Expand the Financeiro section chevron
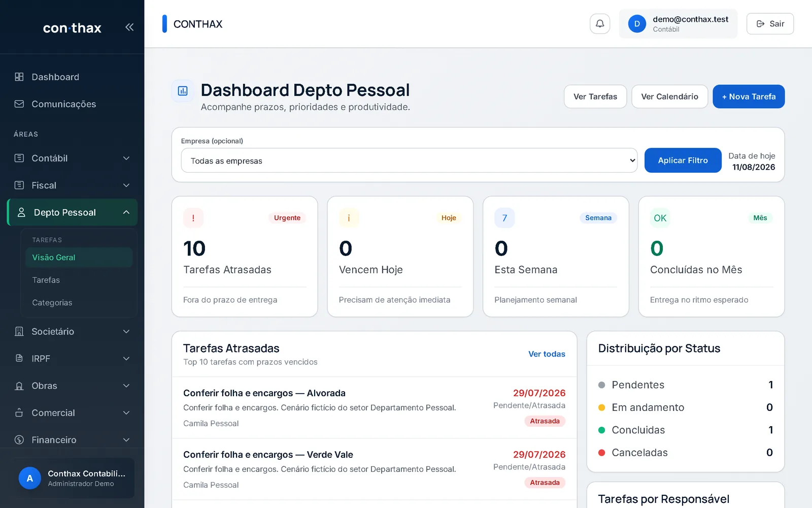 click(126, 439)
